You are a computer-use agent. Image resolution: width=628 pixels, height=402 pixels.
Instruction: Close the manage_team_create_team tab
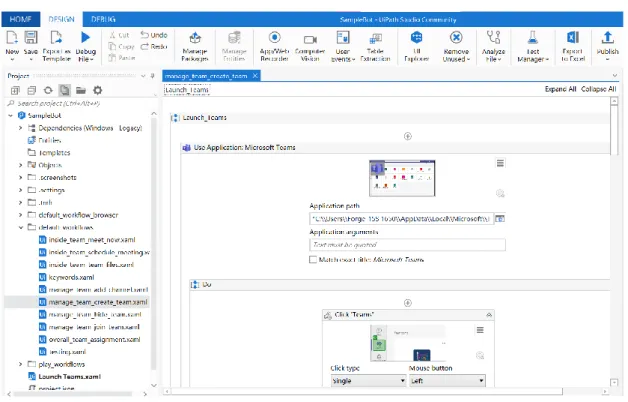[255, 76]
